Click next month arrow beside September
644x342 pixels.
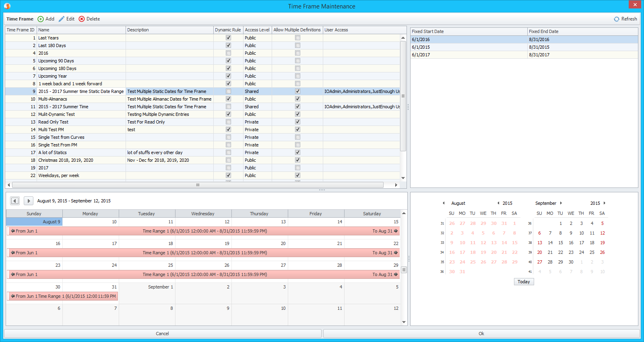pyautogui.click(x=561, y=203)
